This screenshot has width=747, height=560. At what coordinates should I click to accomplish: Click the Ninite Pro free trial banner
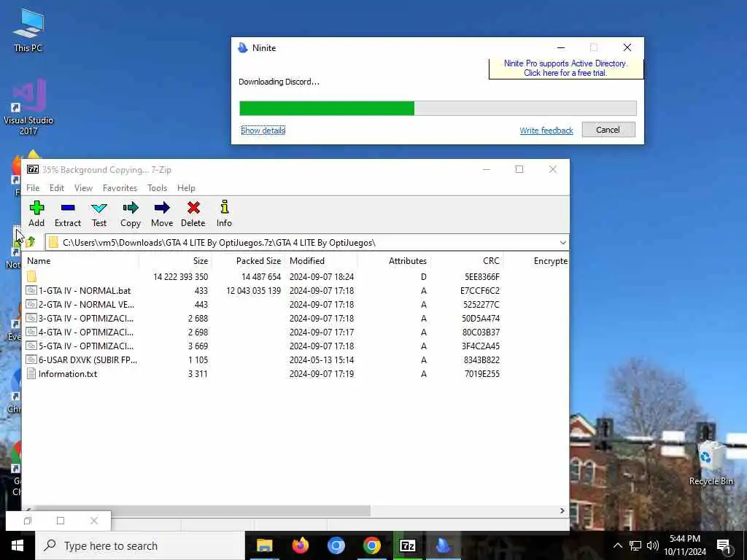(x=565, y=68)
